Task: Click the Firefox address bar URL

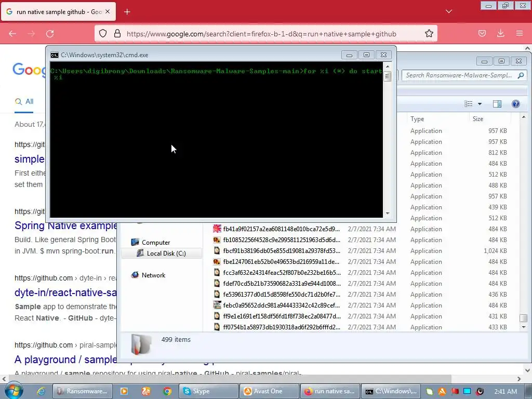Action: tap(261, 34)
